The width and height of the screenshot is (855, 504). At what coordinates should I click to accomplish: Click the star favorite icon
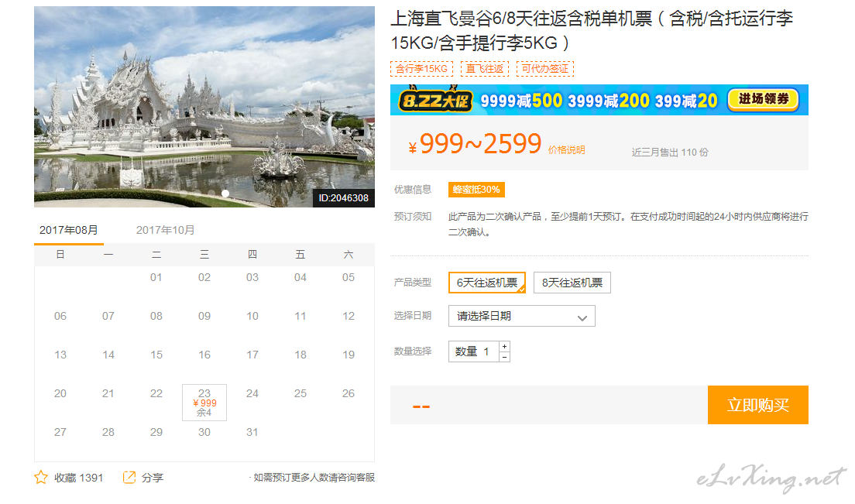(x=41, y=478)
